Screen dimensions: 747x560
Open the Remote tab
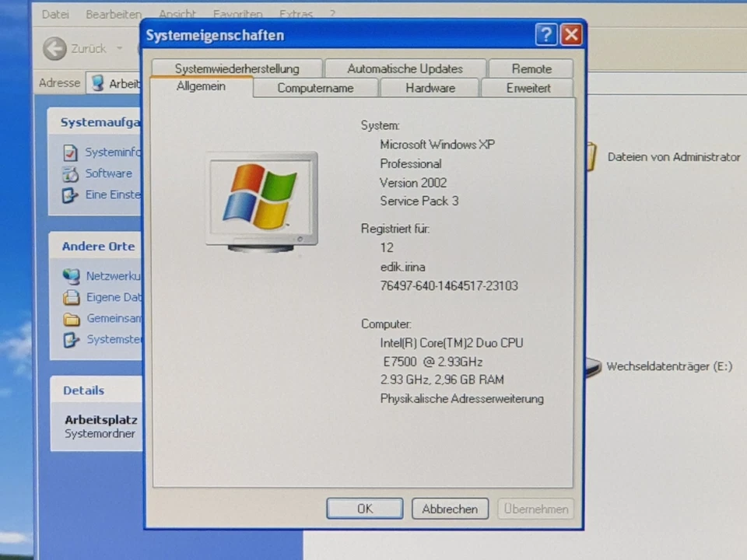click(531, 68)
